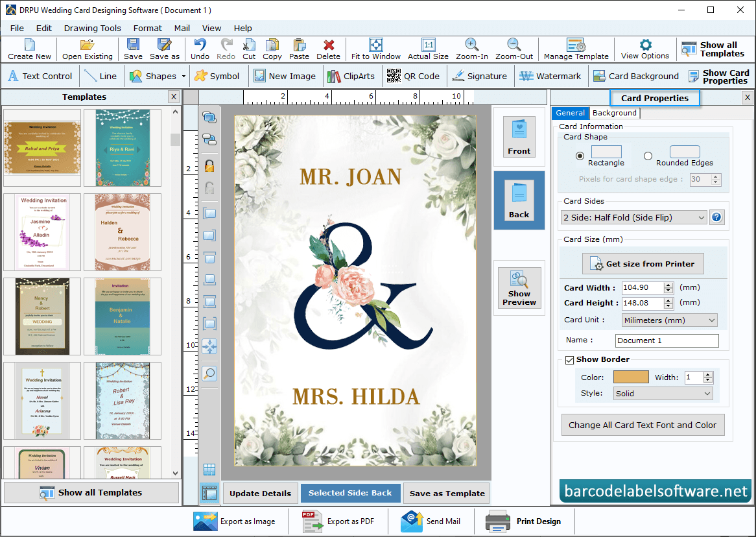756x537 pixels.
Task: Open the Drawing Tools menu
Action: (93, 28)
